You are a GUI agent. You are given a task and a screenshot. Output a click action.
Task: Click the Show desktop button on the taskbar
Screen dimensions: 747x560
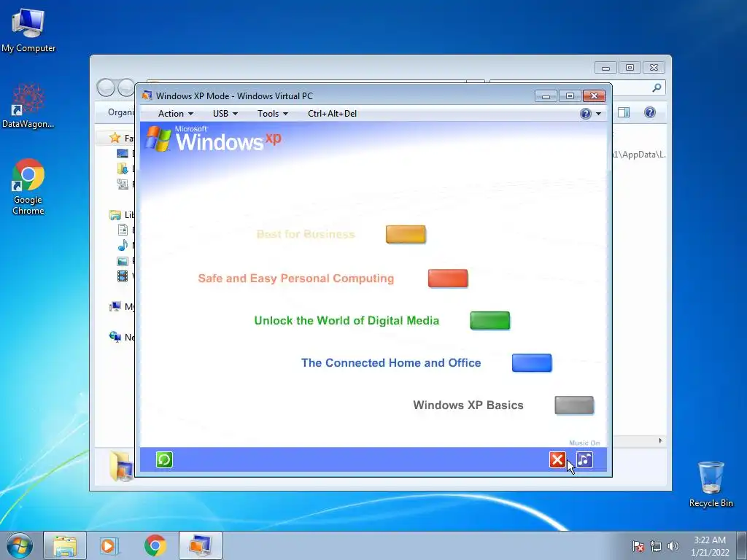coord(742,545)
